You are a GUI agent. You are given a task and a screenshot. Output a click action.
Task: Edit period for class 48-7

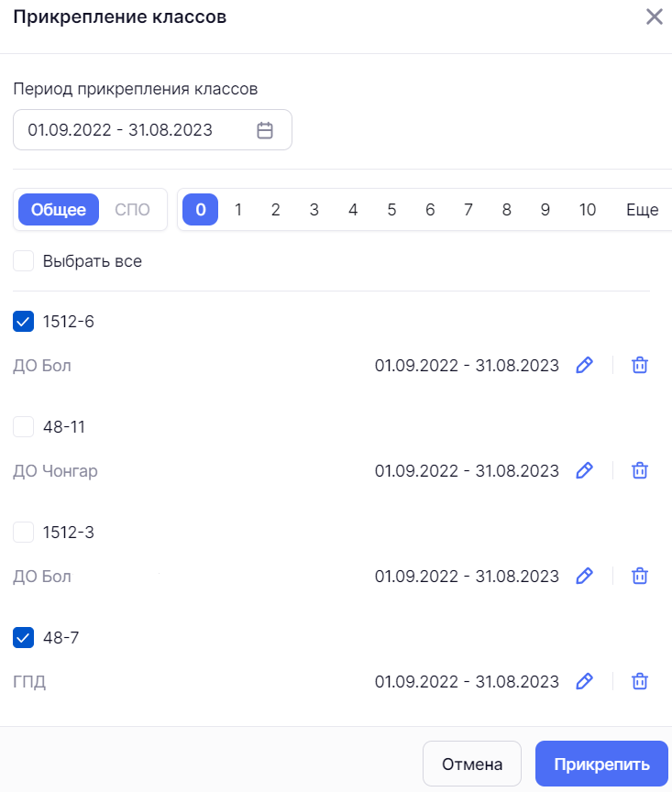(x=585, y=681)
